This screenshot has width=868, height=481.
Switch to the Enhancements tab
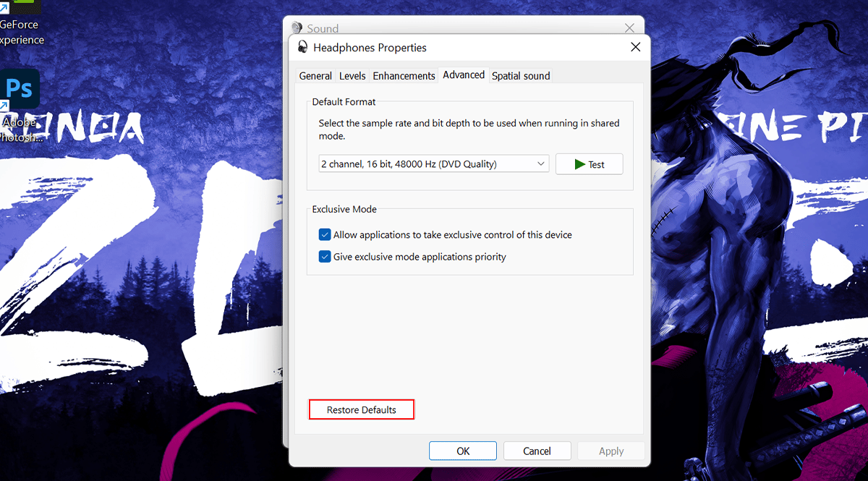coord(404,75)
